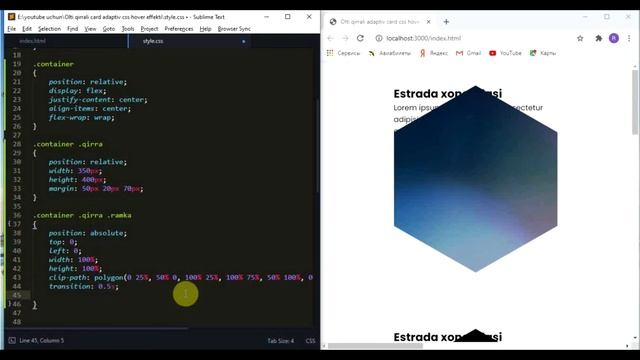Viewport: 640px width, 360px height.
Task: View site information icon in address bar
Action: (x=379, y=38)
